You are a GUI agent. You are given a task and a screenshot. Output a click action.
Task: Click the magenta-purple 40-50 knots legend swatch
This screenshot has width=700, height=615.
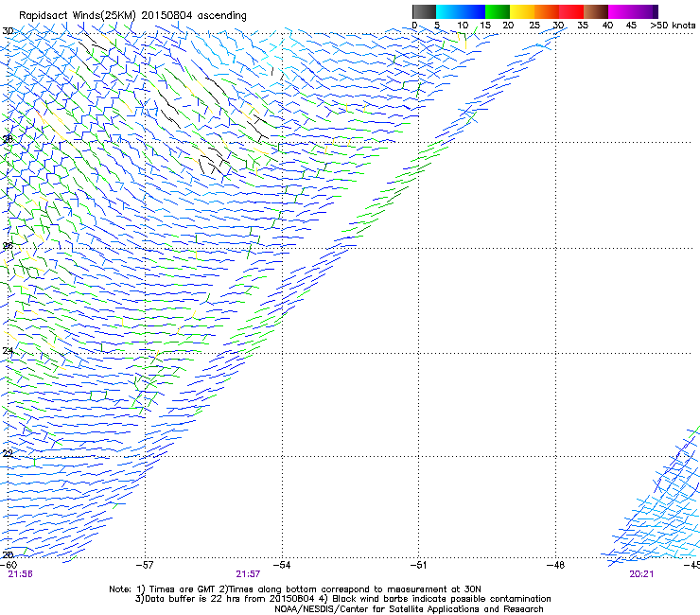pyautogui.click(x=633, y=11)
